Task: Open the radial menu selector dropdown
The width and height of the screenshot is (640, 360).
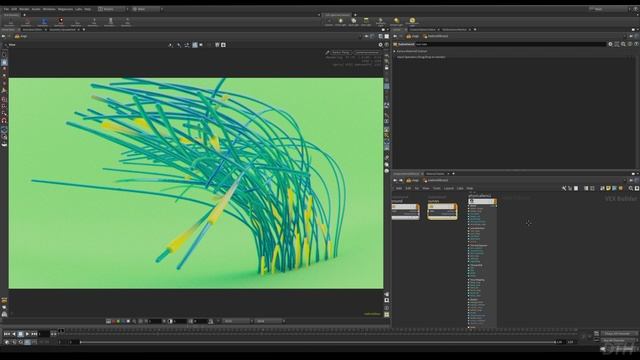Action: point(147,9)
